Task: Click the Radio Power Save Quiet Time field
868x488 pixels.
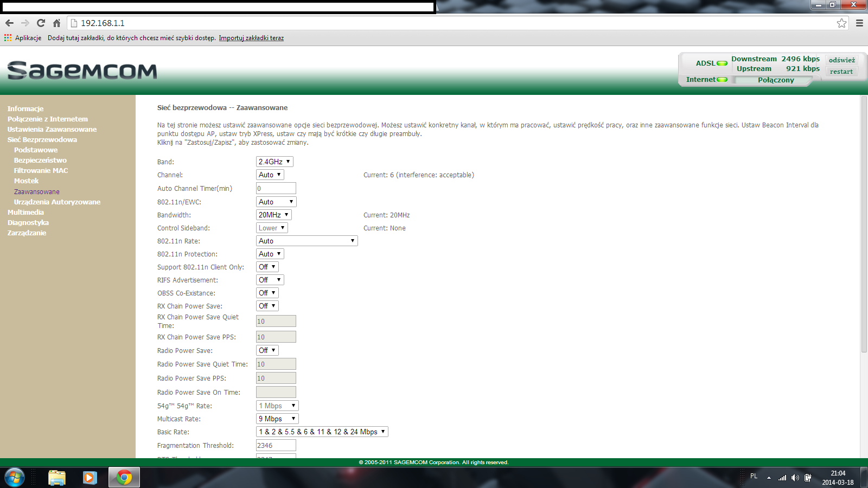Action: 276,364
